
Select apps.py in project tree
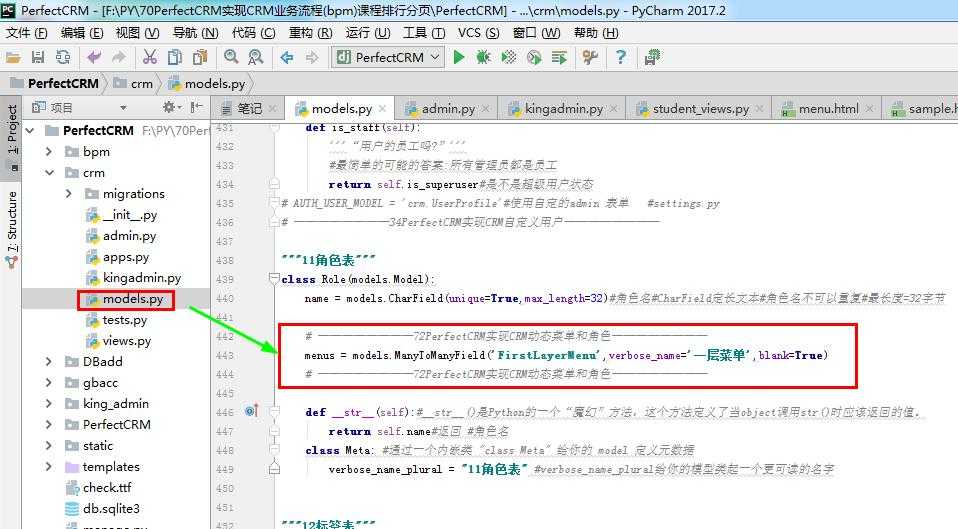[x=126, y=257]
